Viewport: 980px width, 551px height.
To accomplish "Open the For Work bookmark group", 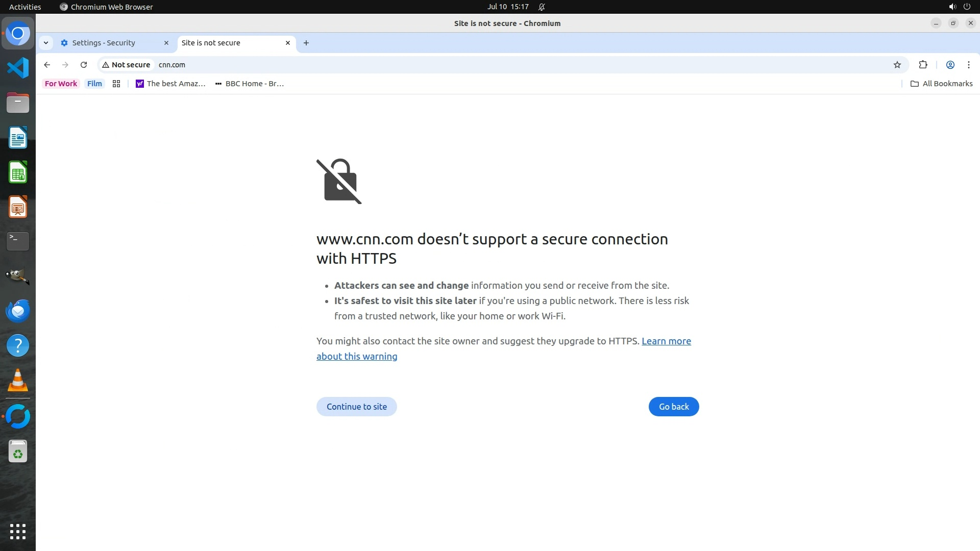I will [x=61, y=84].
